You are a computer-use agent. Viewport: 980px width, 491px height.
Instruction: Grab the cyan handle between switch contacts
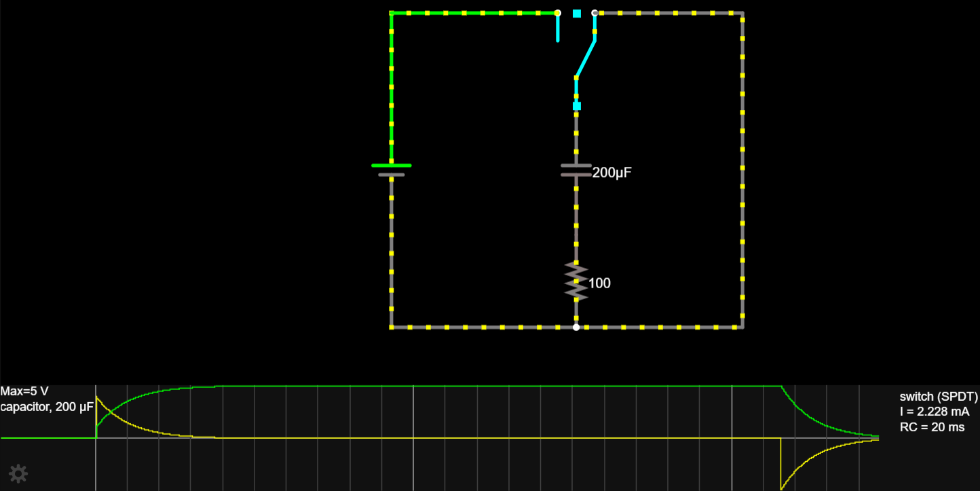(577, 13)
